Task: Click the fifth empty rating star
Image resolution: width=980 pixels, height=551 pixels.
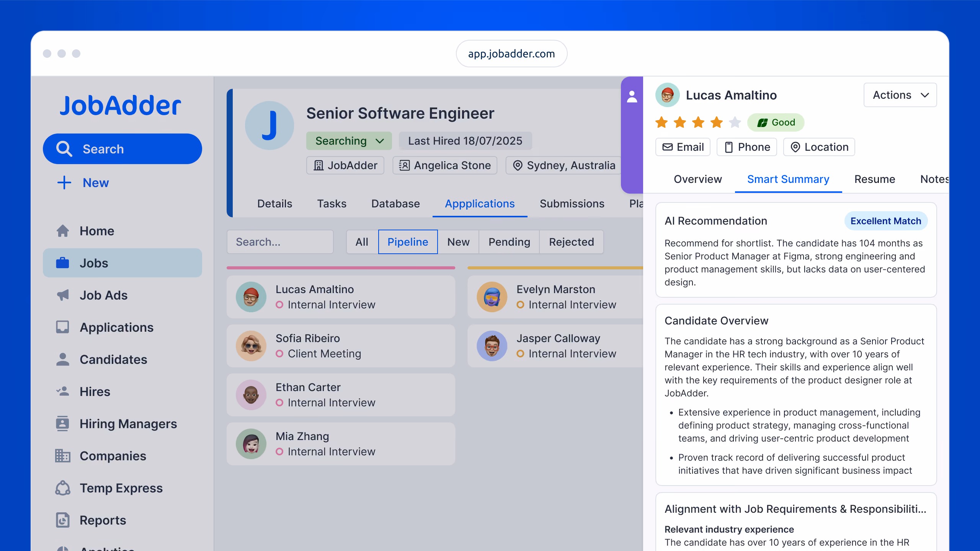Action: click(735, 122)
